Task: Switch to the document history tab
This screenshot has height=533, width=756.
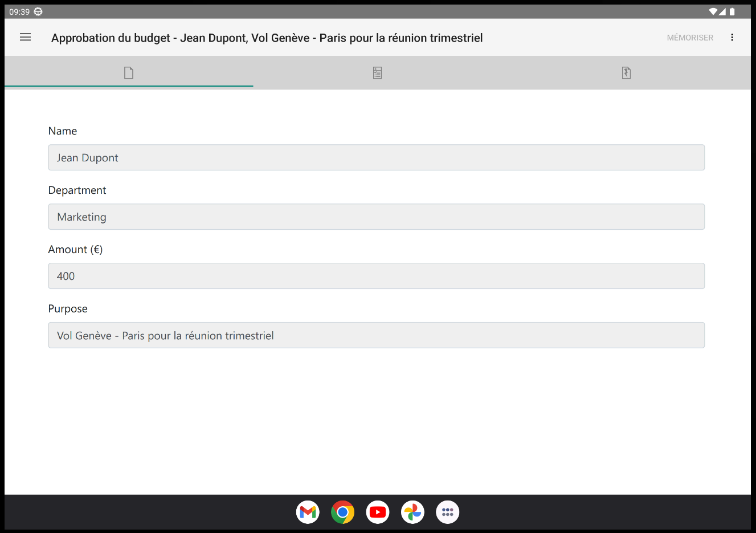Action: (626, 73)
